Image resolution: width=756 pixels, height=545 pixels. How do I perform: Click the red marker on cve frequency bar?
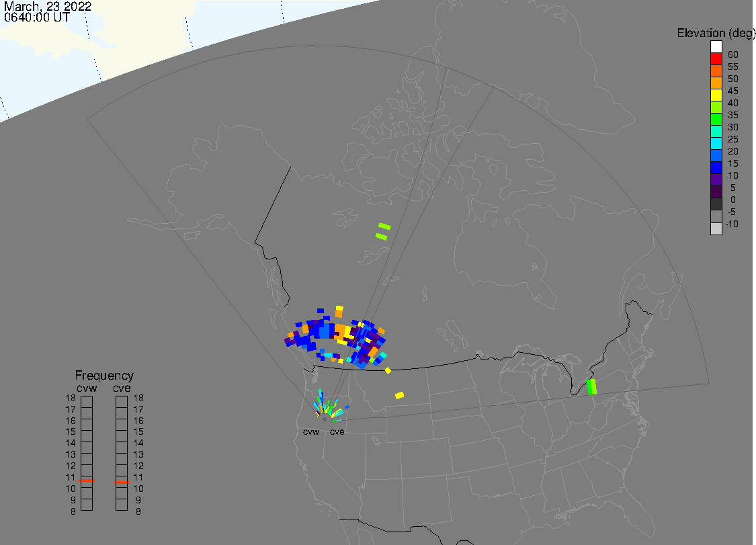(x=122, y=482)
